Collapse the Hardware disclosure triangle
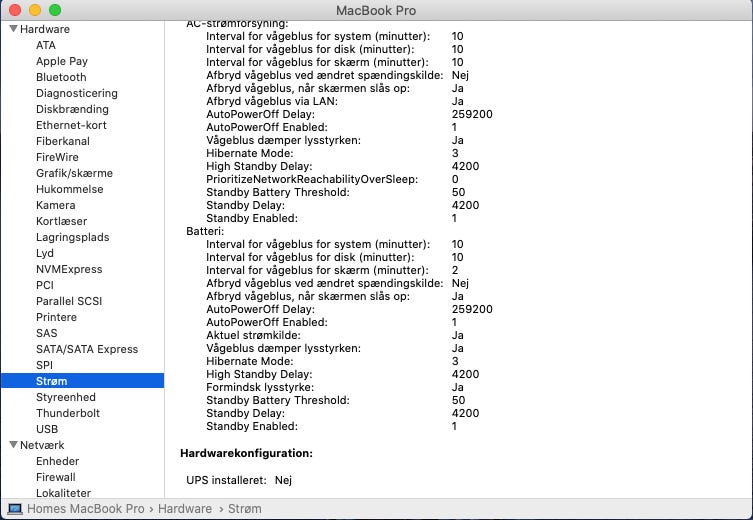This screenshot has width=753, height=520. (13, 29)
